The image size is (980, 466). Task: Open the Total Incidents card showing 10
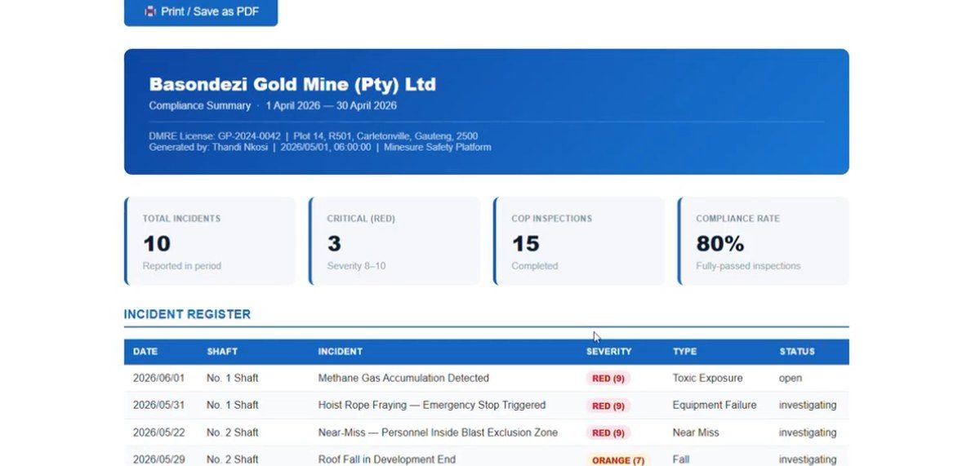pos(210,241)
